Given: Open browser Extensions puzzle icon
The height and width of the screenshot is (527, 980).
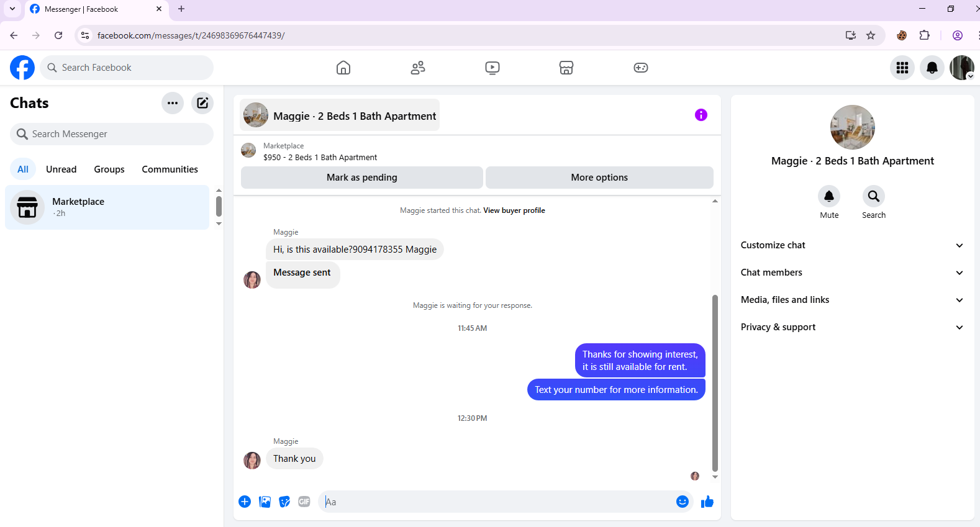Looking at the screenshot, I should click(925, 35).
